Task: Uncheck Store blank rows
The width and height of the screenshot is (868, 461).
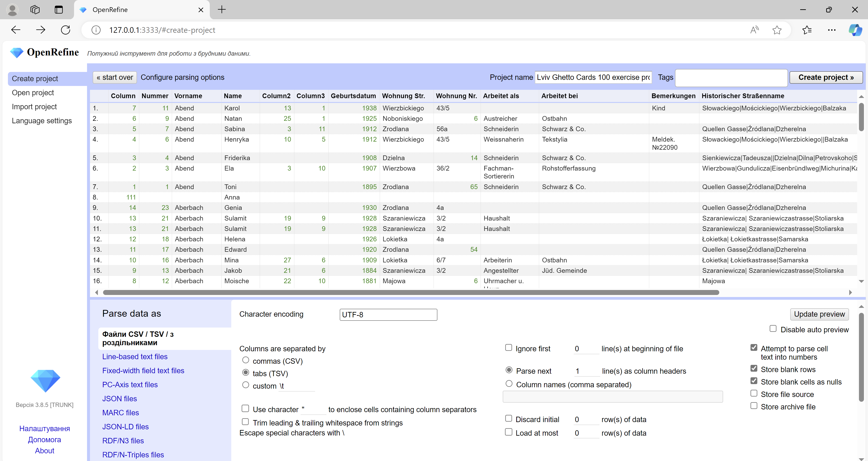Action: click(x=754, y=368)
